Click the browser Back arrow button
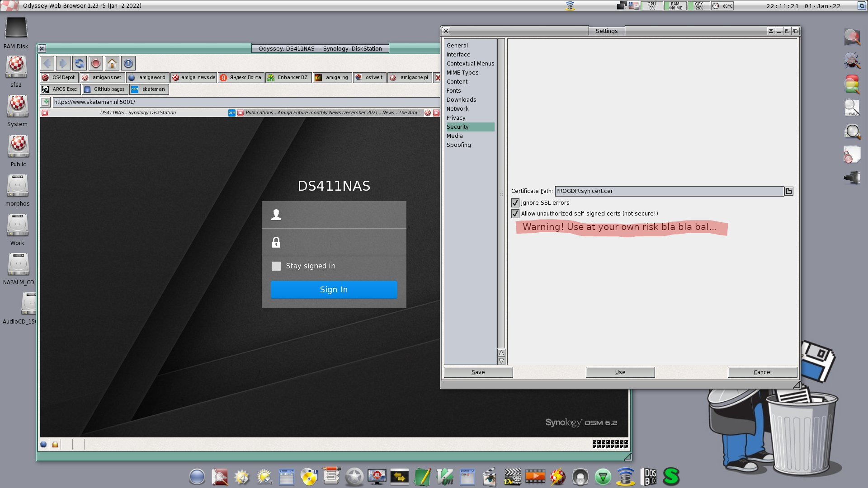This screenshot has width=868, height=488. [47, 63]
